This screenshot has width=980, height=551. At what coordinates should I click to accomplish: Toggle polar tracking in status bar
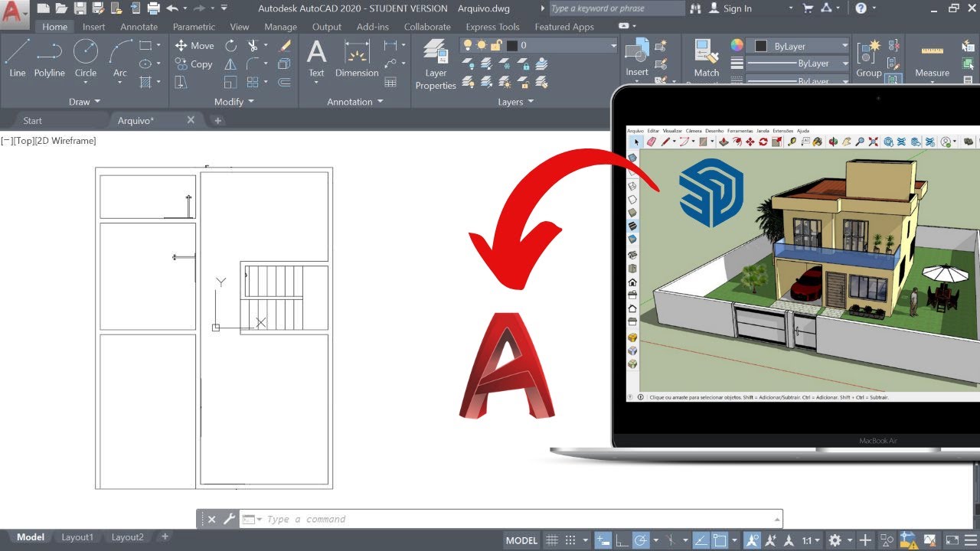[640, 540]
